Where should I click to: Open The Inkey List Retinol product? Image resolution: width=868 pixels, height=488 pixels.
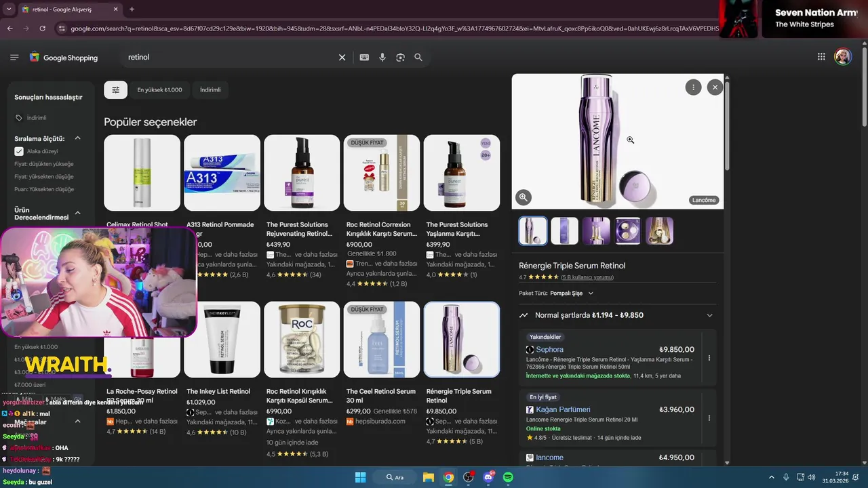tap(222, 369)
